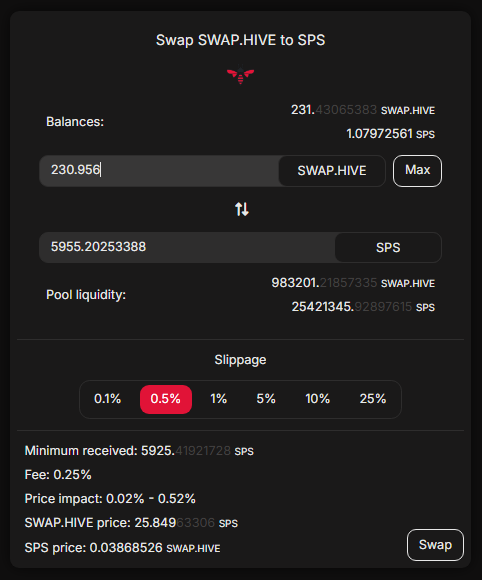Select 0.5% slippage option

tap(166, 399)
